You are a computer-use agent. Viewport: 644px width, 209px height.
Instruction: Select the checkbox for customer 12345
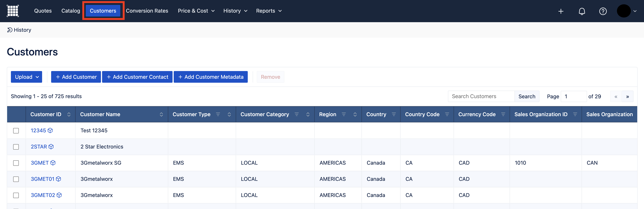point(16,131)
